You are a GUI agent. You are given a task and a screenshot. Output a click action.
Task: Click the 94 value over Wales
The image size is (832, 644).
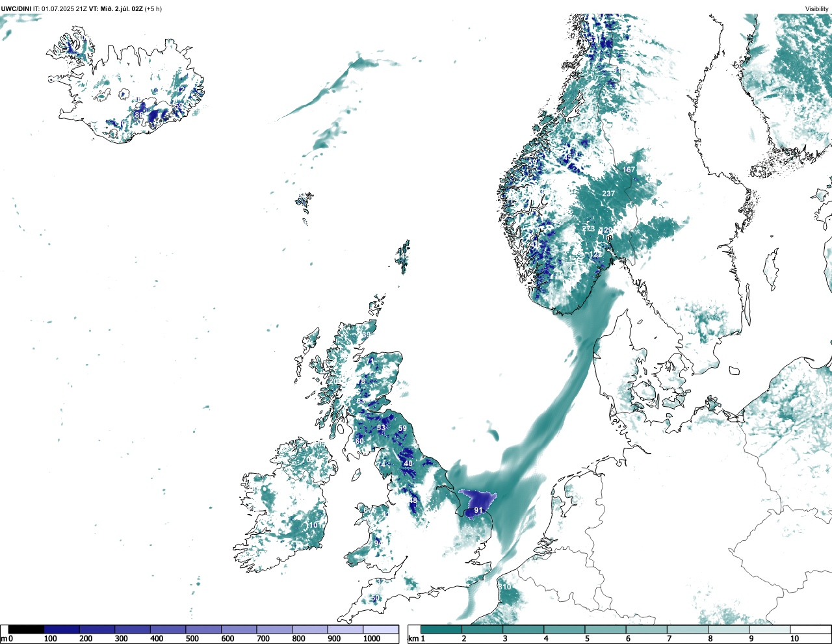point(378,543)
